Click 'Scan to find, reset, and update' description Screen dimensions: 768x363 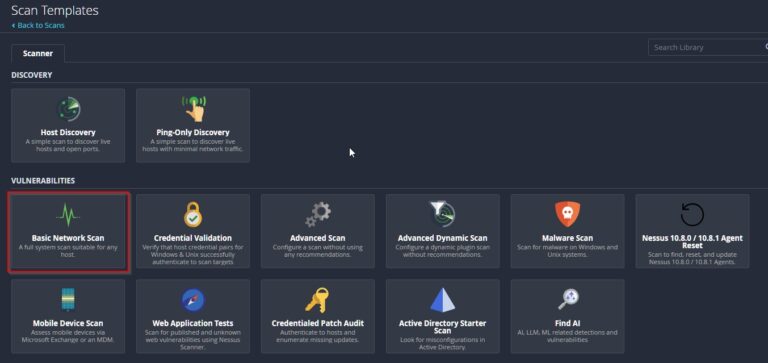(x=693, y=258)
